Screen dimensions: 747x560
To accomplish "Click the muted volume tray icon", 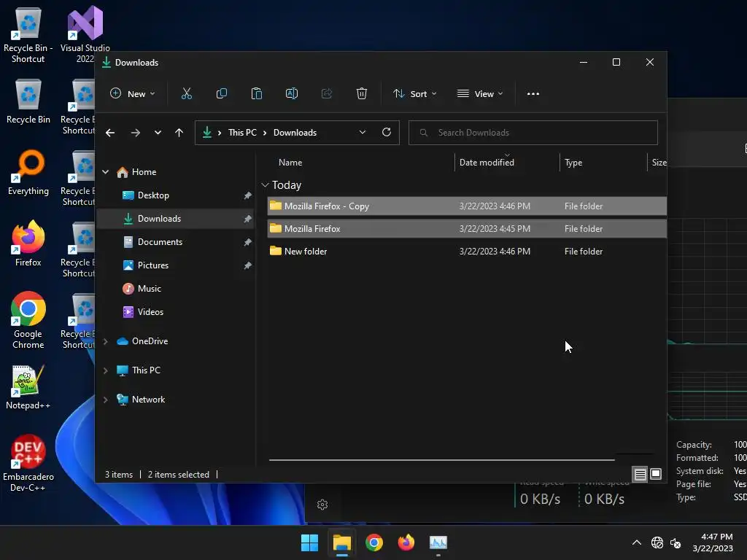I will 676,542.
